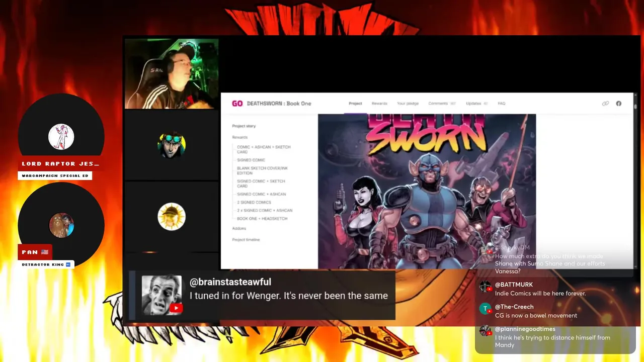The image size is (644, 362).
Task: Click the Deathsworn cover artwork image
Action: point(427,191)
